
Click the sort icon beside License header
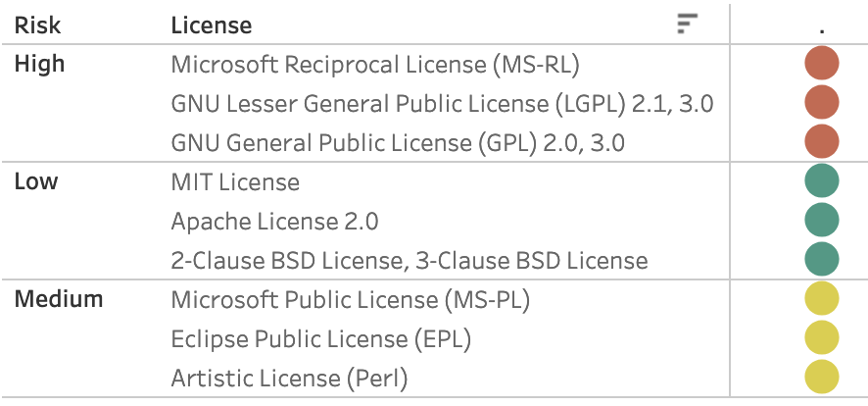pyautogui.click(x=688, y=25)
